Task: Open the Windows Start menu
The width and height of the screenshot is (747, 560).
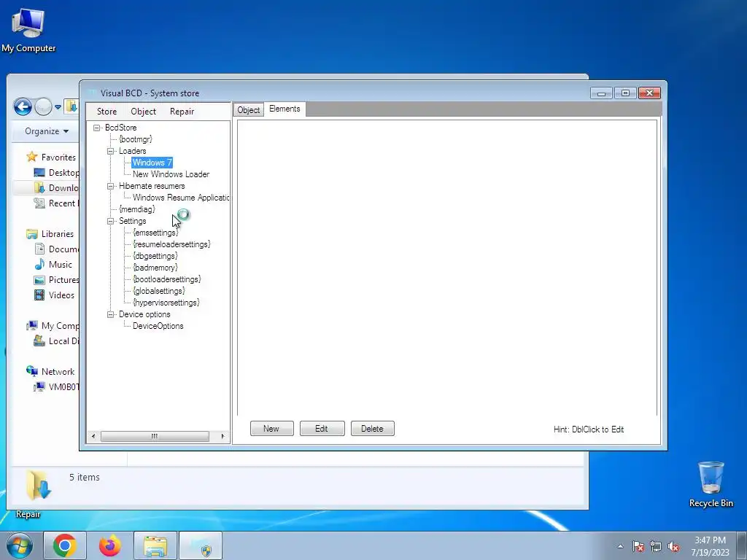Action: click(20, 545)
